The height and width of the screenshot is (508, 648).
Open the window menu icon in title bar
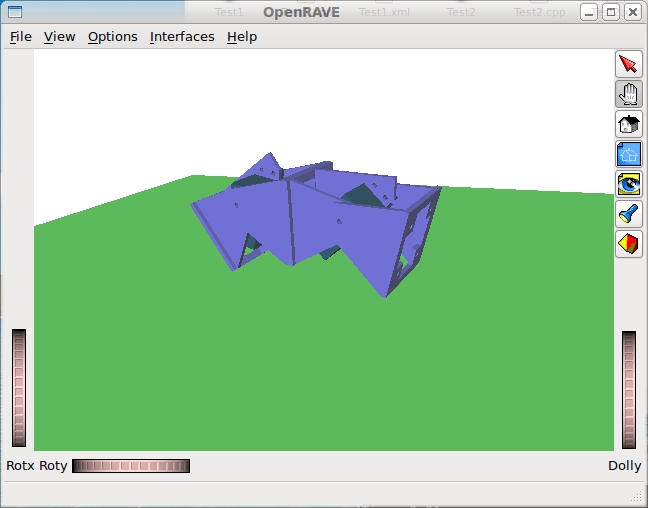[14, 12]
